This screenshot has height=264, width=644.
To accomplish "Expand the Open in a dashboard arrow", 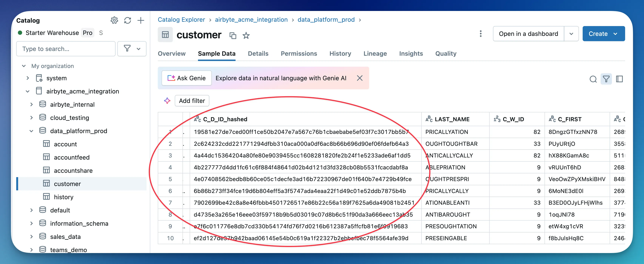I will pos(571,34).
